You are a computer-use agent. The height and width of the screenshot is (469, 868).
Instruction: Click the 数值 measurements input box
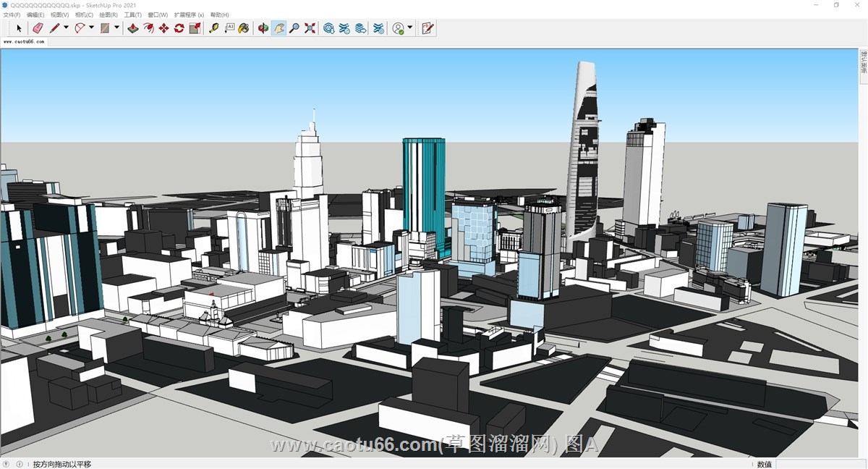(820, 464)
